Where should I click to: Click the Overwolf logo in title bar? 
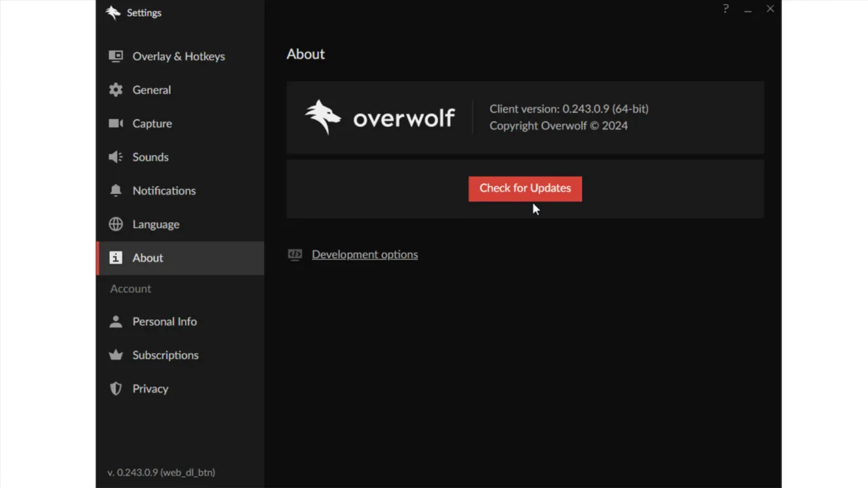pos(113,12)
